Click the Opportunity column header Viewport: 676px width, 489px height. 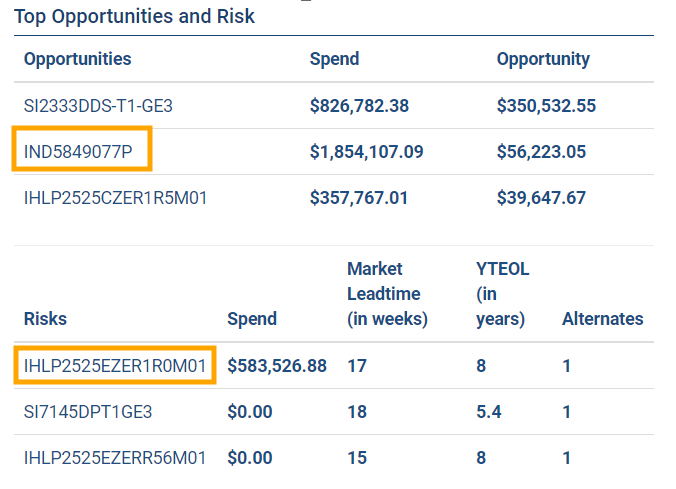[x=543, y=59]
